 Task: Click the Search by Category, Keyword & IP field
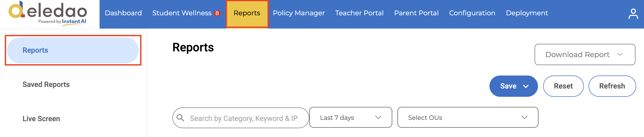[x=241, y=118]
